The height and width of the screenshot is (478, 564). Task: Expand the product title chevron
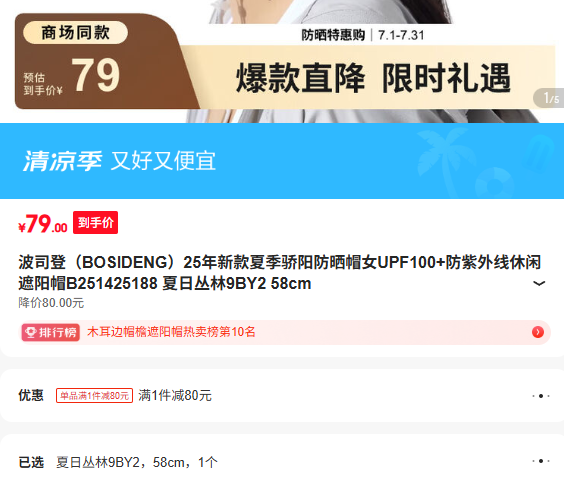pos(538,284)
